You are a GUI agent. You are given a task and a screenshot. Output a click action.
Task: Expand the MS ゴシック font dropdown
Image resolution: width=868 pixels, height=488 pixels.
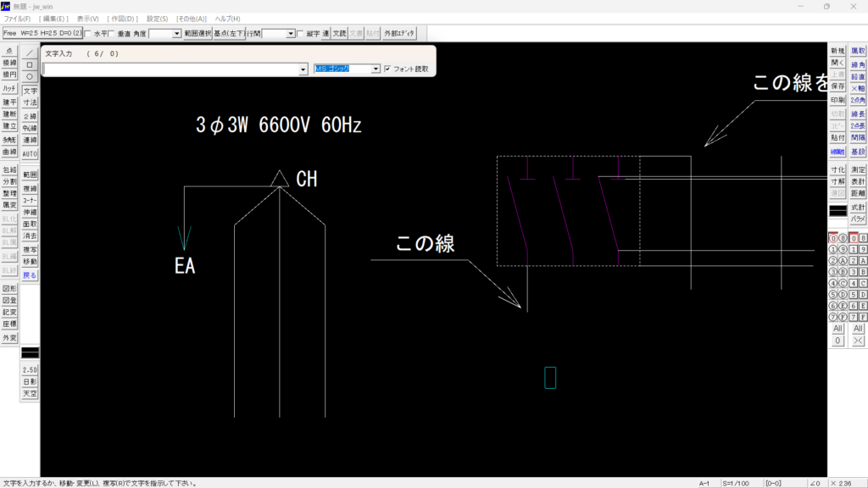[376, 69]
